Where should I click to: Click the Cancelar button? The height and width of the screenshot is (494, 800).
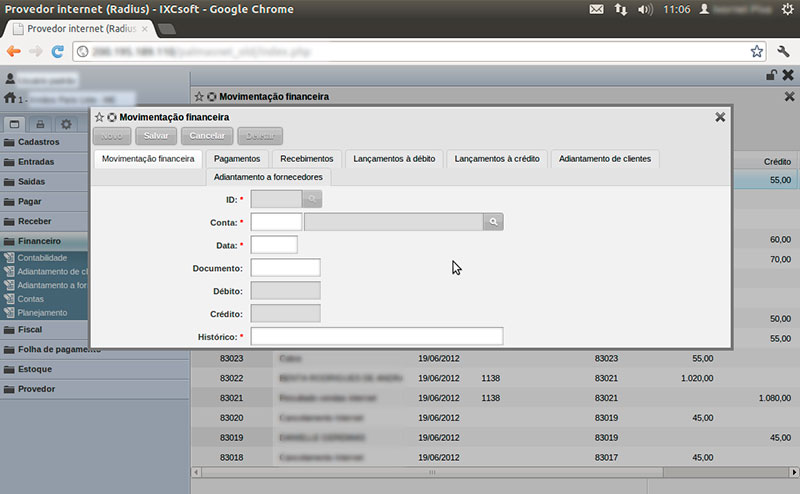coord(207,136)
